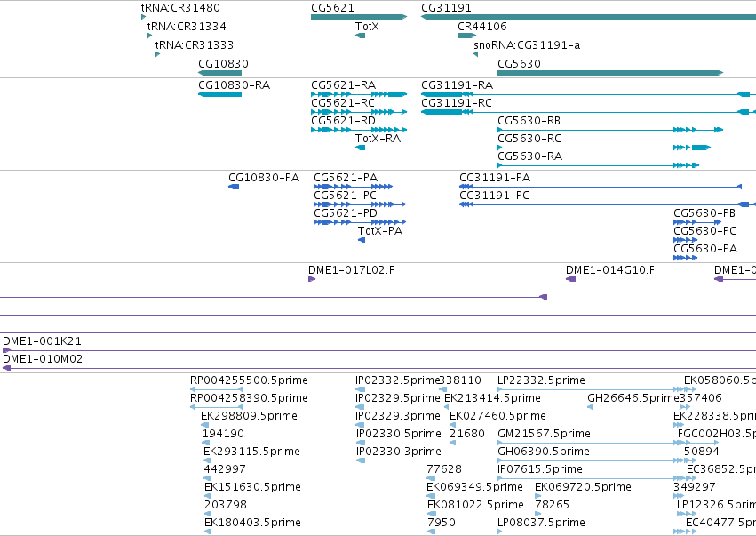Select the 7950 EST label

pyautogui.click(x=442, y=523)
